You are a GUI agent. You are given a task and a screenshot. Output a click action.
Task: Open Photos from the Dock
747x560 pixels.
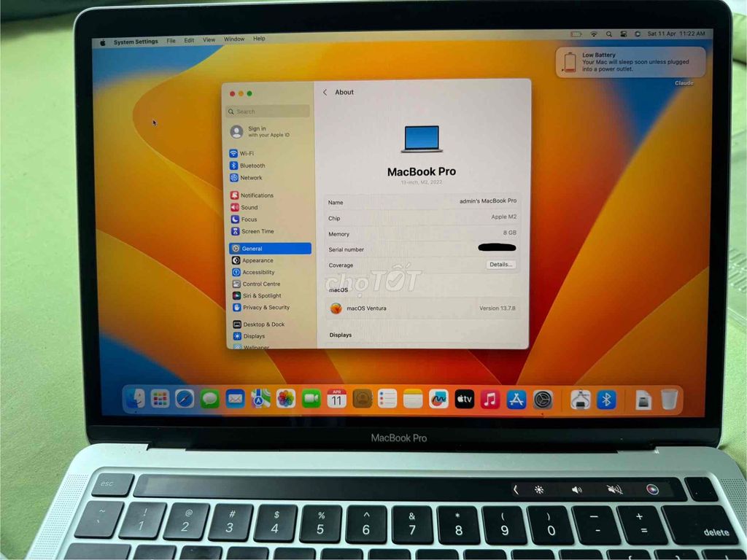[x=286, y=399]
